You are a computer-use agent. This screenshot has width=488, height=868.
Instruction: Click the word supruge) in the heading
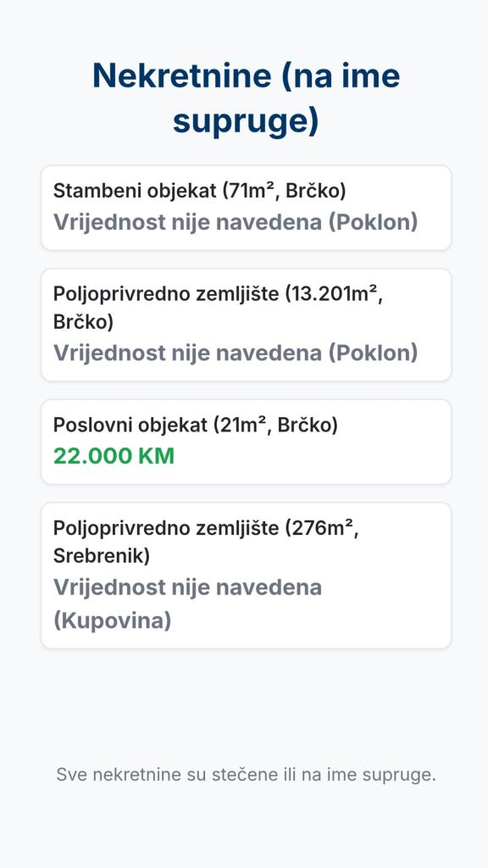[246, 122]
